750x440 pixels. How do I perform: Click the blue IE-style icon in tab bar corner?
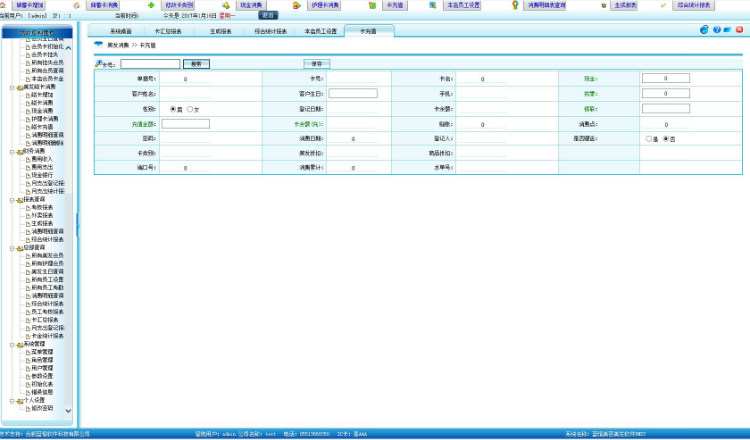(x=704, y=30)
